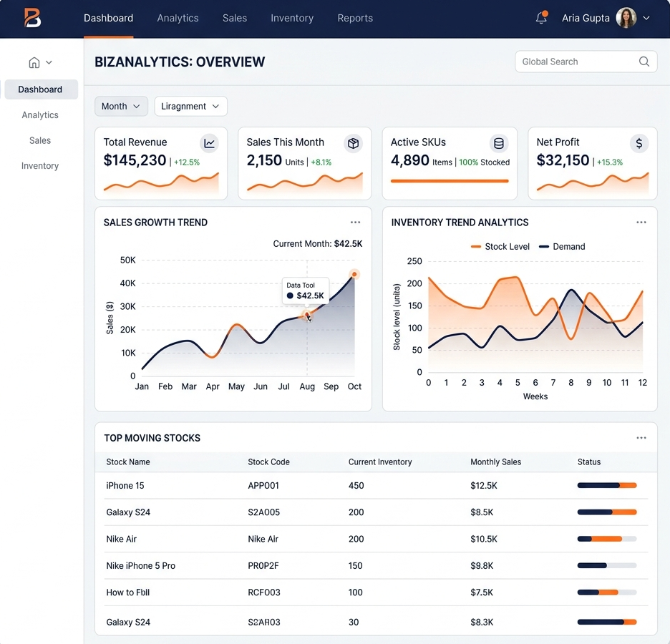Click the Aug data point on sales chart
The image size is (670, 644).
pos(307,315)
